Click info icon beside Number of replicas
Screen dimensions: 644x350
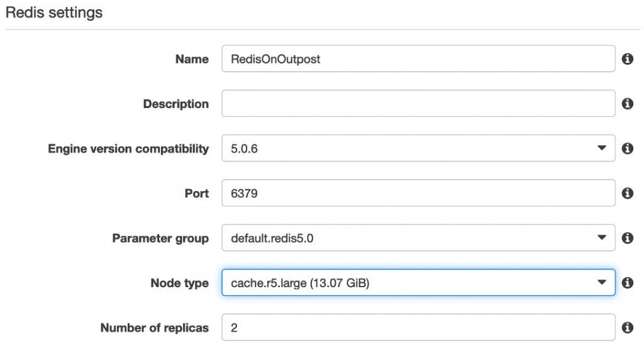[x=627, y=327]
